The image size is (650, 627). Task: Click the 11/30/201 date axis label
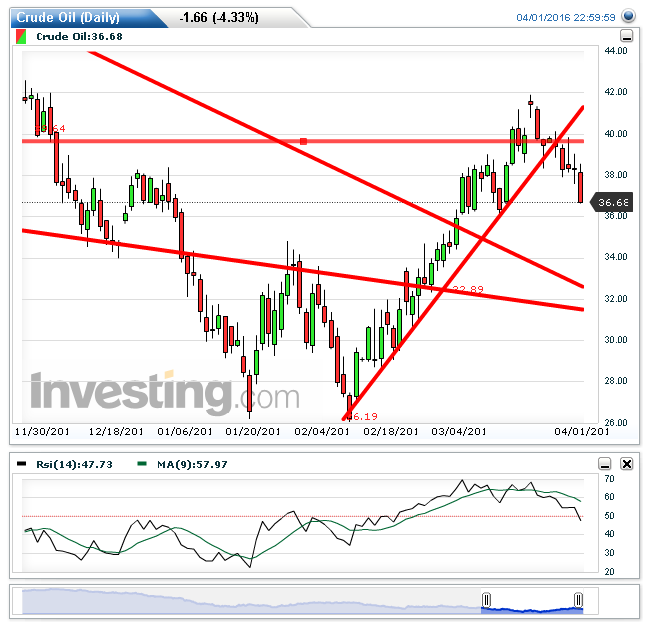[42, 431]
